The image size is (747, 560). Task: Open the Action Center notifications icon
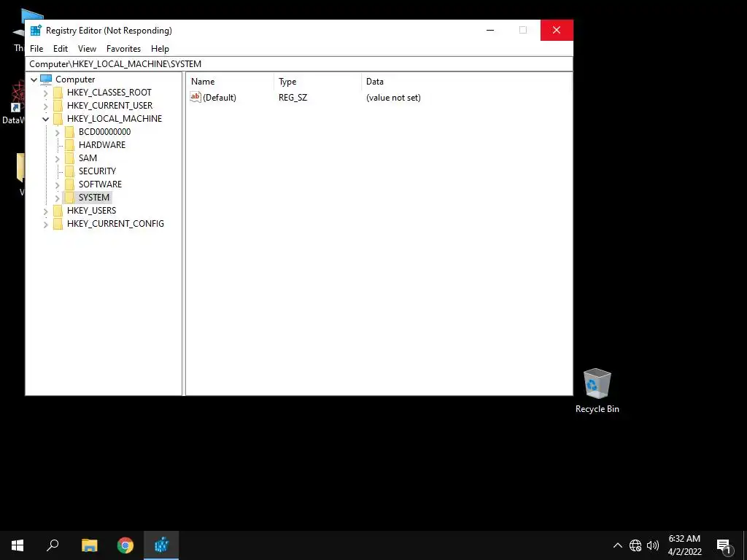[x=724, y=546]
